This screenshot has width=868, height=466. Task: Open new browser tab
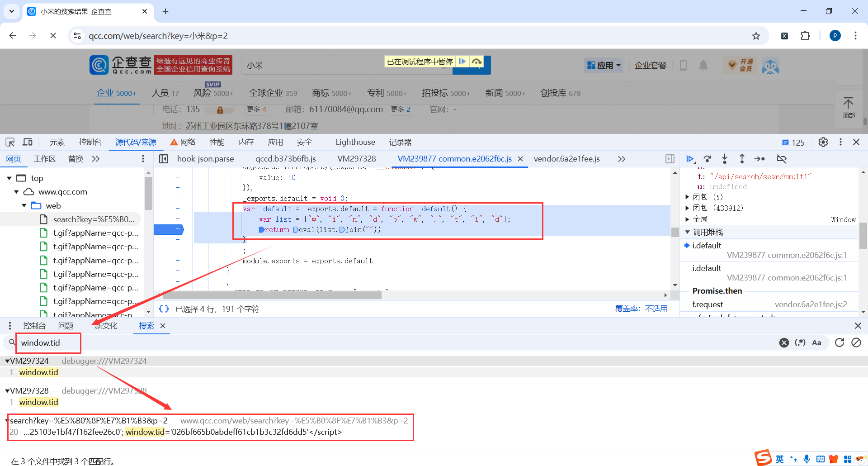[x=165, y=11]
